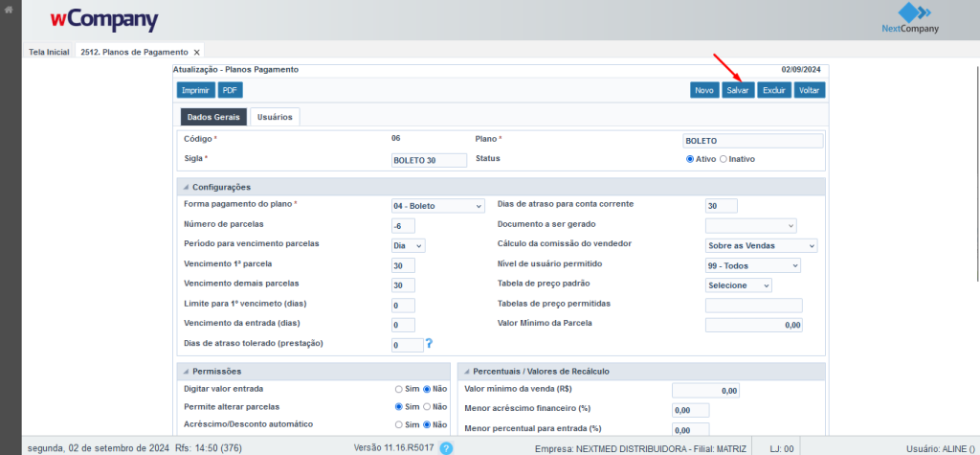Save with the Salvar button
980x455 pixels.
point(738,90)
